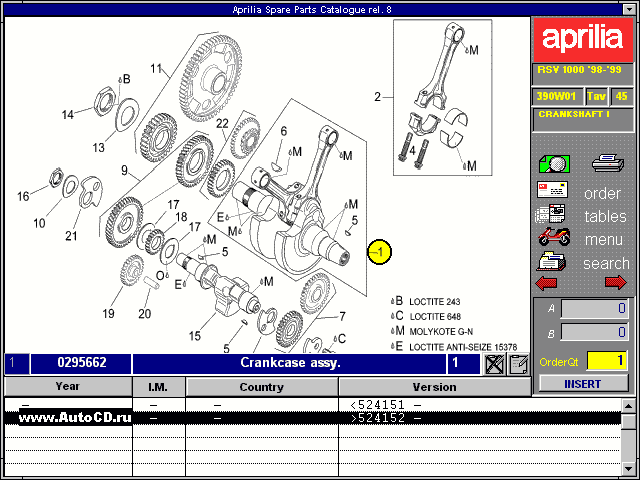The image size is (640, 480).
Task: Click the tables label
Action: point(605,216)
